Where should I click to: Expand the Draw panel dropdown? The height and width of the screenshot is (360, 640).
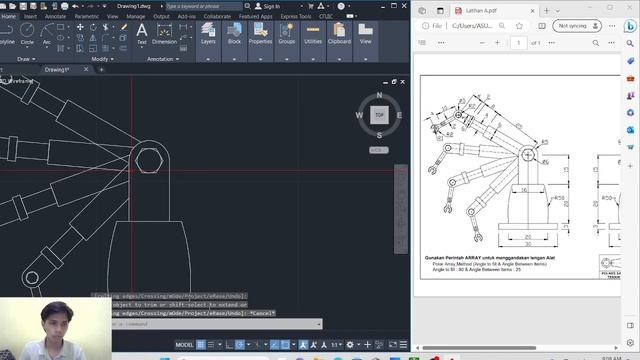pos(26,59)
